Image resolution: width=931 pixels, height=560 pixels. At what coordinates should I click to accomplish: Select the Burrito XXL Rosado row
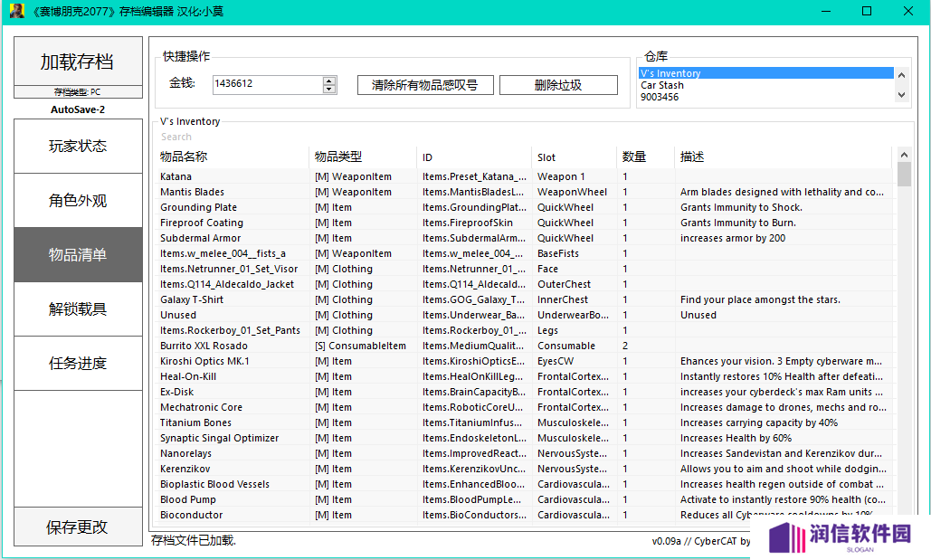pos(524,346)
